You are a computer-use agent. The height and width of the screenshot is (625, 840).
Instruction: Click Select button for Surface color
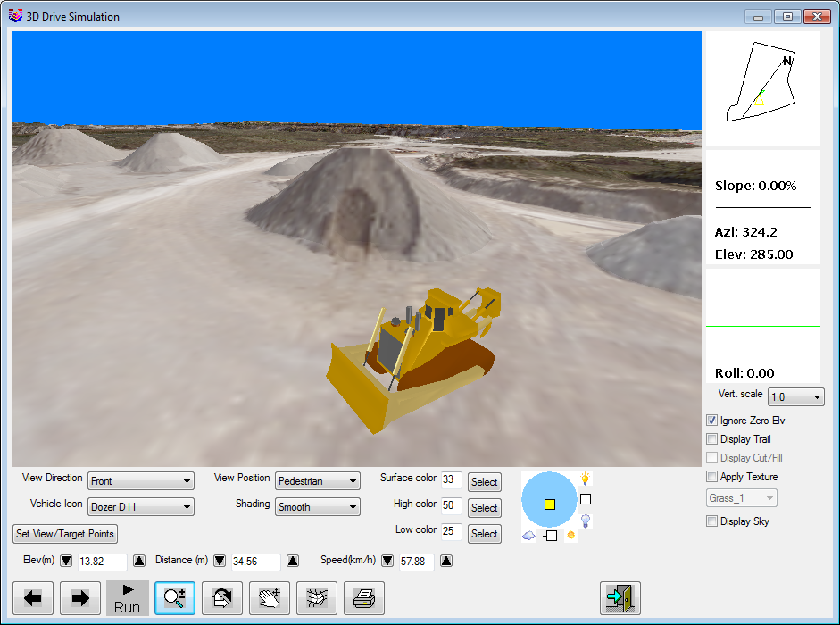click(x=485, y=482)
